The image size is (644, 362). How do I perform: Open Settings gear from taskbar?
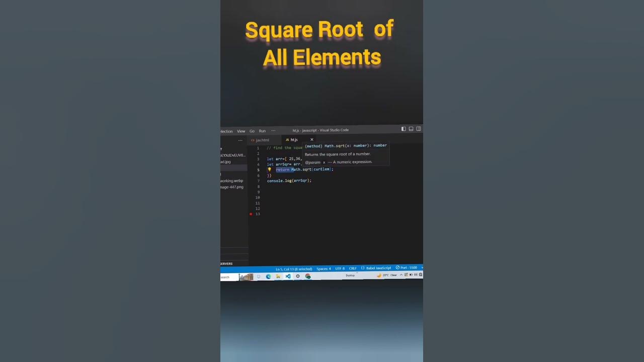[298, 276]
